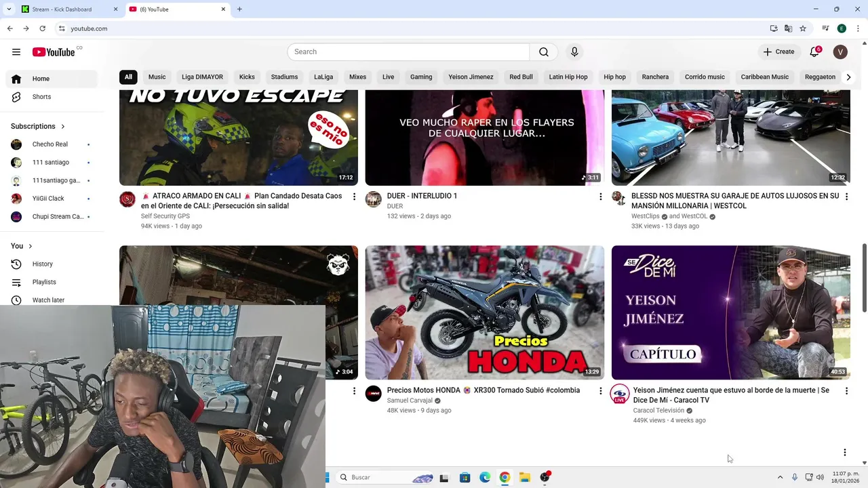This screenshot has width=868, height=488.
Task: Open the Precios HONDA video thumbnail
Action: pyautogui.click(x=485, y=312)
